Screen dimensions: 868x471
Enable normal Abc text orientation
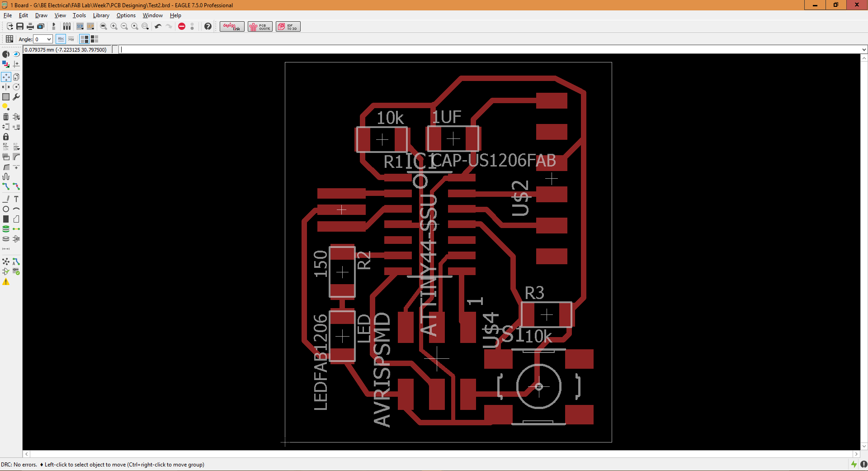pyautogui.click(x=61, y=39)
